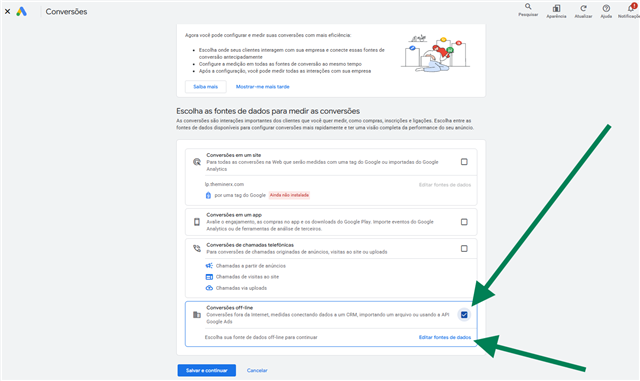Click Chamadas via uploads text
The width and height of the screenshot is (640, 381).
(x=241, y=288)
